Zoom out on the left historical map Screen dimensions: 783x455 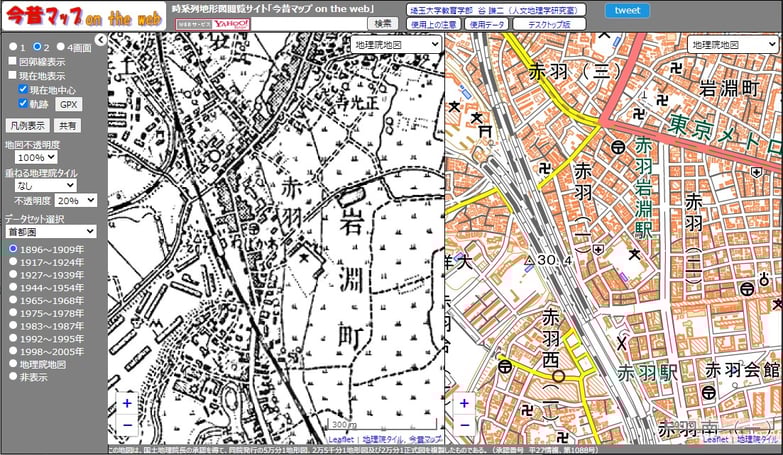pyautogui.click(x=126, y=425)
